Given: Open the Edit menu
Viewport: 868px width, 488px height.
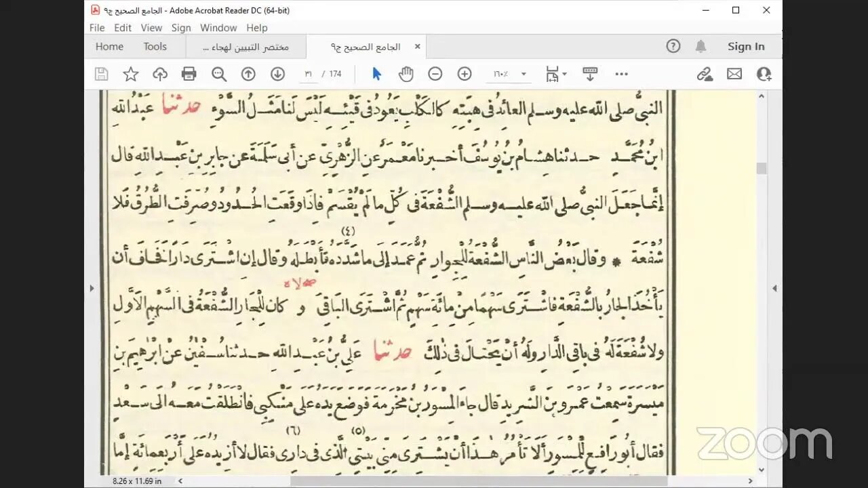Looking at the screenshot, I should 123,28.
